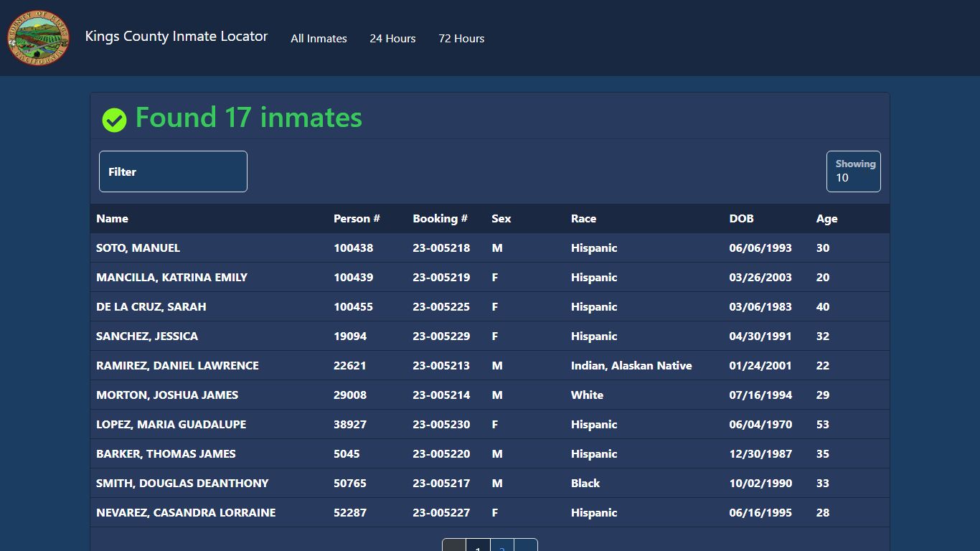Open Kings County Inmate Locator home link
The image size is (980, 551).
(176, 37)
